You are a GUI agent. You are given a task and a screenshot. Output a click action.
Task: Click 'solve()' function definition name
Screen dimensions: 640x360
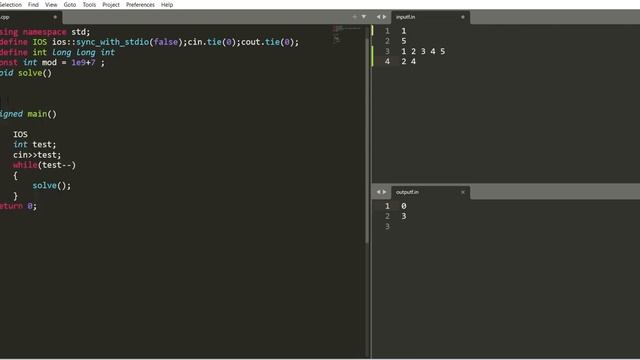pyautogui.click(x=35, y=73)
